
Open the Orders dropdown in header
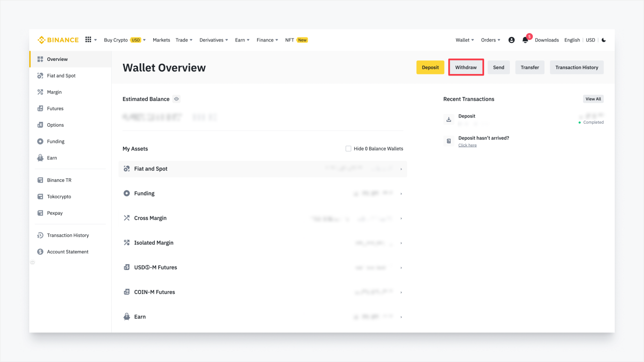pos(491,40)
